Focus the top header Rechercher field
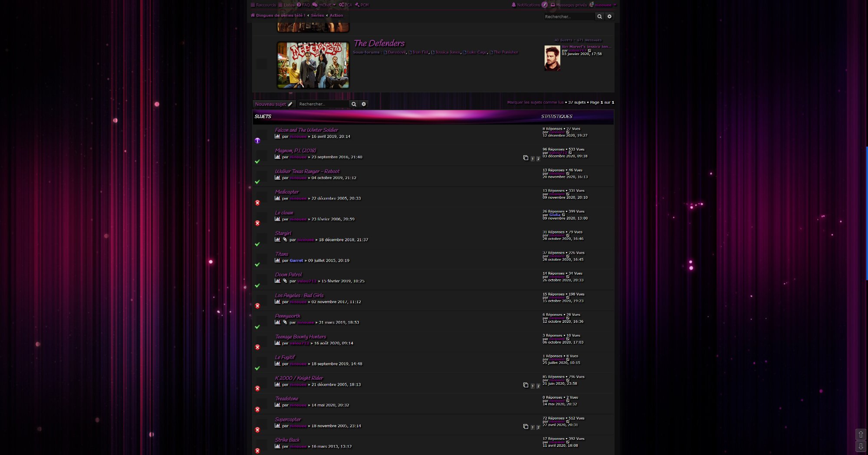 569,16
